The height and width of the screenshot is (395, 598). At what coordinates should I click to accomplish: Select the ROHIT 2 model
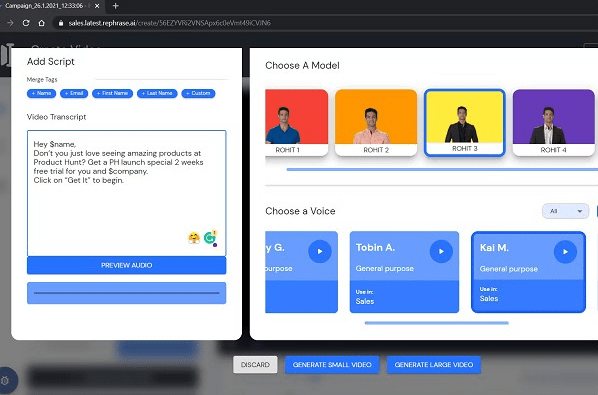pos(376,122)
